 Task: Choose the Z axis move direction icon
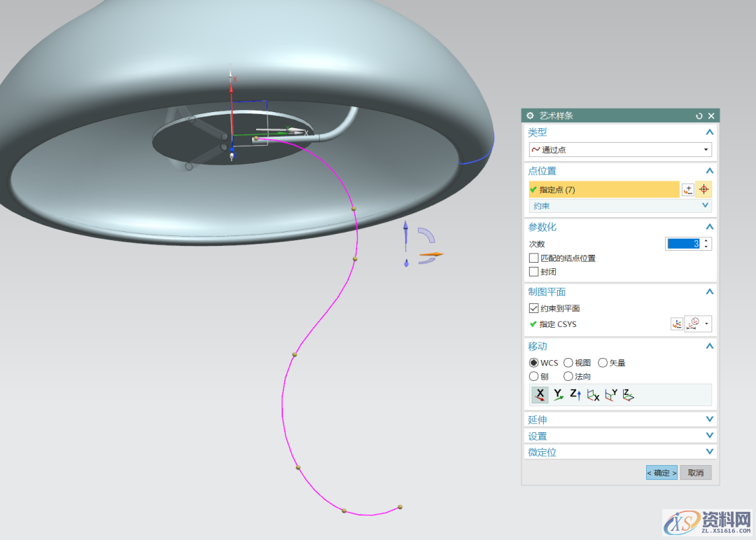pos(575,395)
